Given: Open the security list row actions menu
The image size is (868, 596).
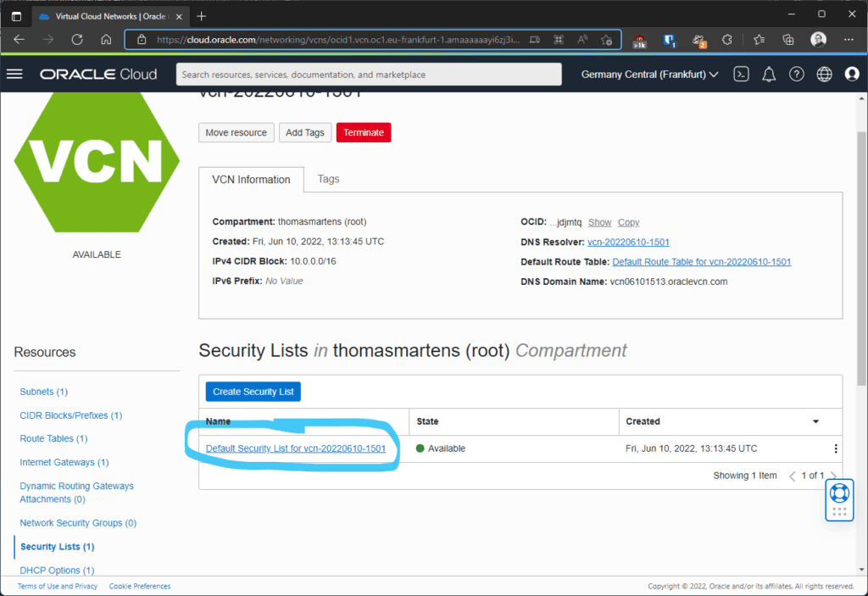Looking at the screenshot, I should pyautogui.click(x=836, y=448).
